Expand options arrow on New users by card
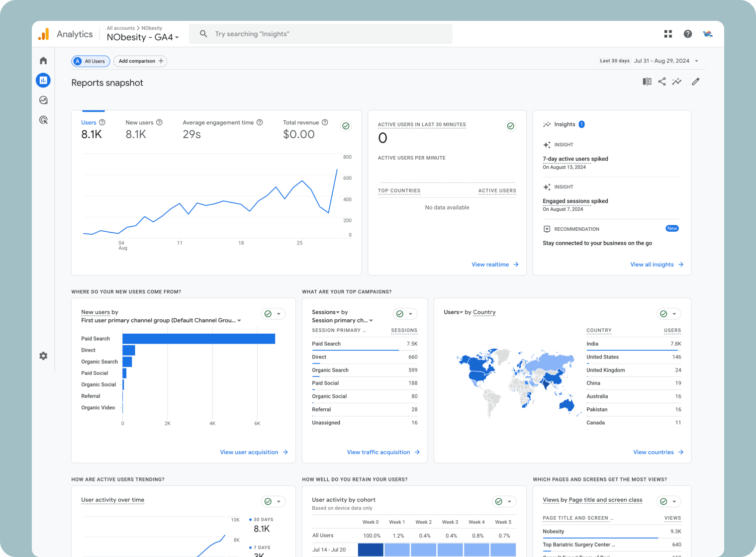 [x=279, y=314]
